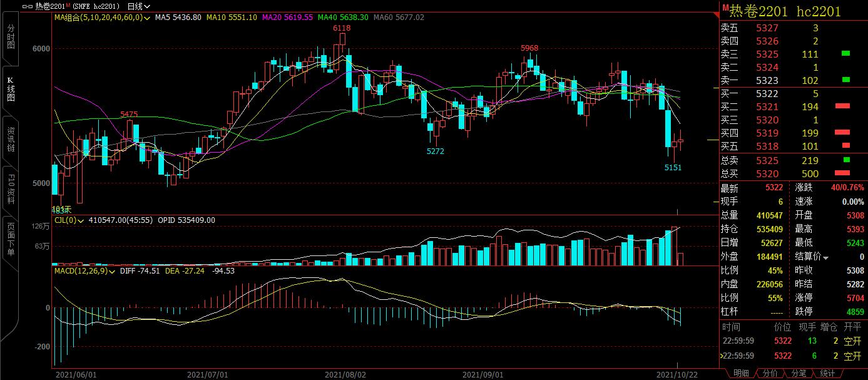Click the 买一 price 5322
The image size is (868, 380).
[767, 94]
